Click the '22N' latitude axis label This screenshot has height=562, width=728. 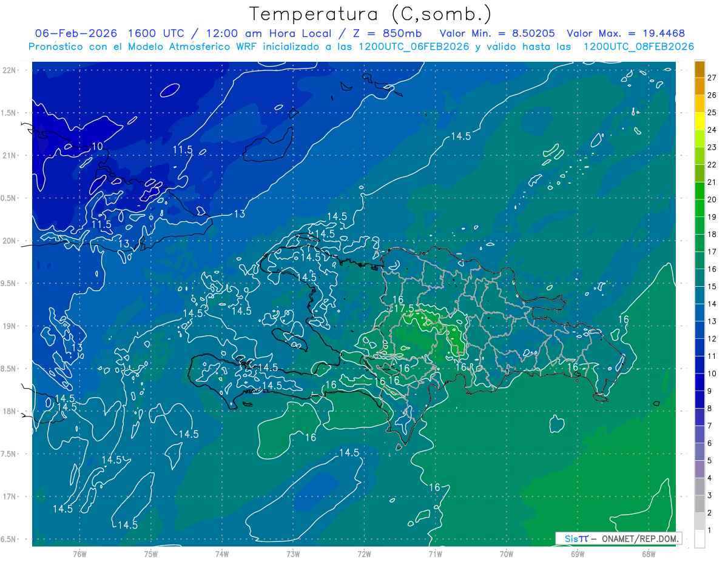click(x=10, y=70)
